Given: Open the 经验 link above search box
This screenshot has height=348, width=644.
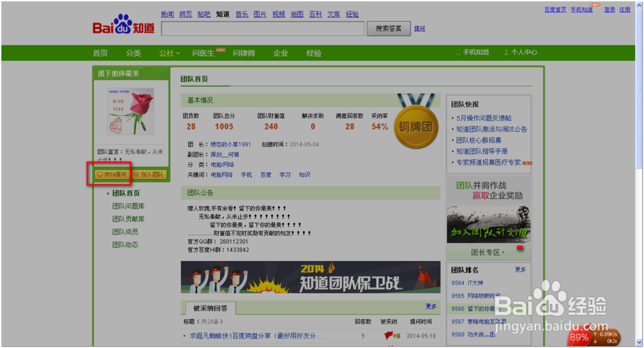Looking at the screenshot, I should pyautogui.click(x=352, y=14).
